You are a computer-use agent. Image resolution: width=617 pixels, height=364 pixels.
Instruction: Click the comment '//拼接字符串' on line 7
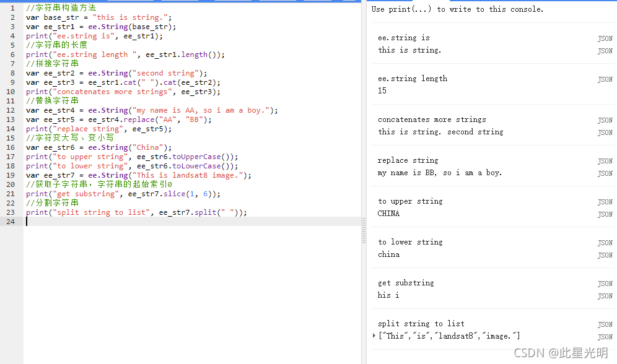52,64
